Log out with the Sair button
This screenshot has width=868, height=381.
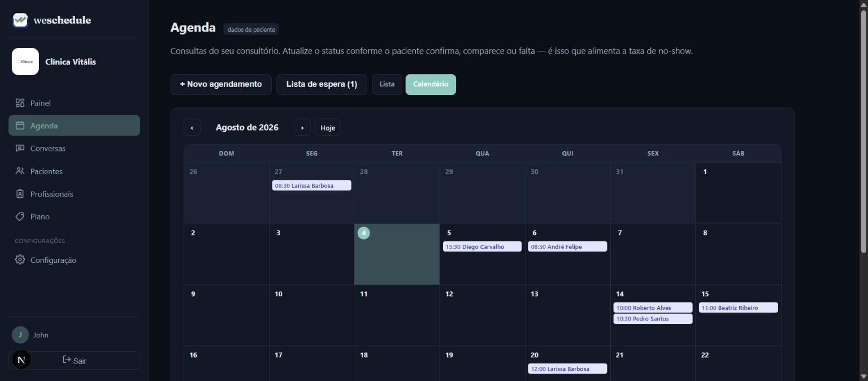click(x=74, y=360)
